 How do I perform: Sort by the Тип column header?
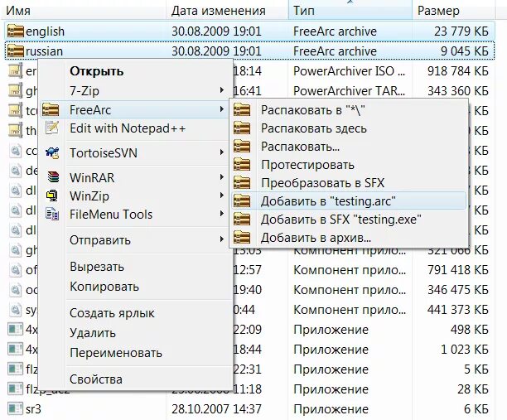pos(350,10)
